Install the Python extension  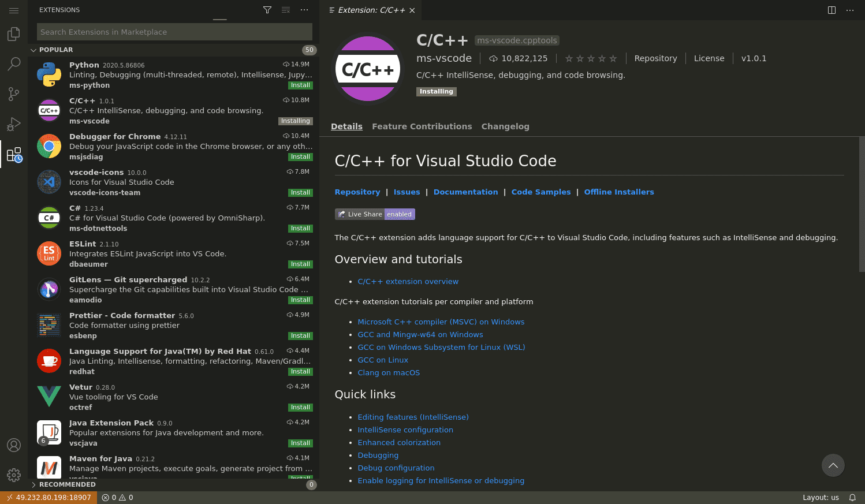click(x=300, y=85)
